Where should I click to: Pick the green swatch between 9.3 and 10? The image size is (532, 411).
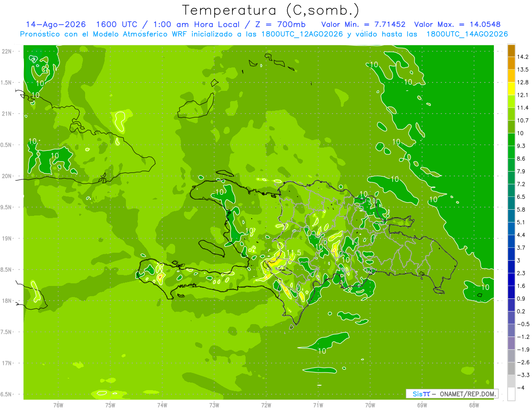pos(511,140)
